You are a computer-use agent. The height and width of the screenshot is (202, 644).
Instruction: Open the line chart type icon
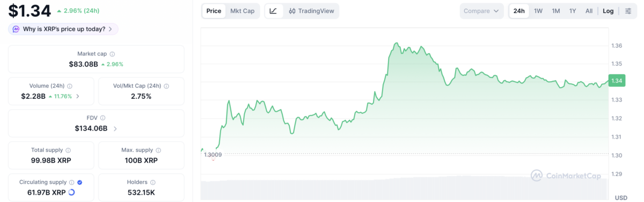tap(273, 11)
